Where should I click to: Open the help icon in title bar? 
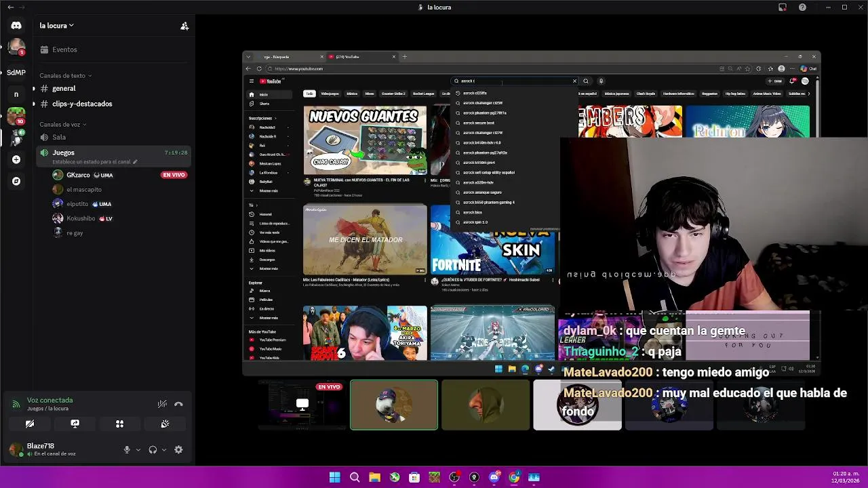803,7
